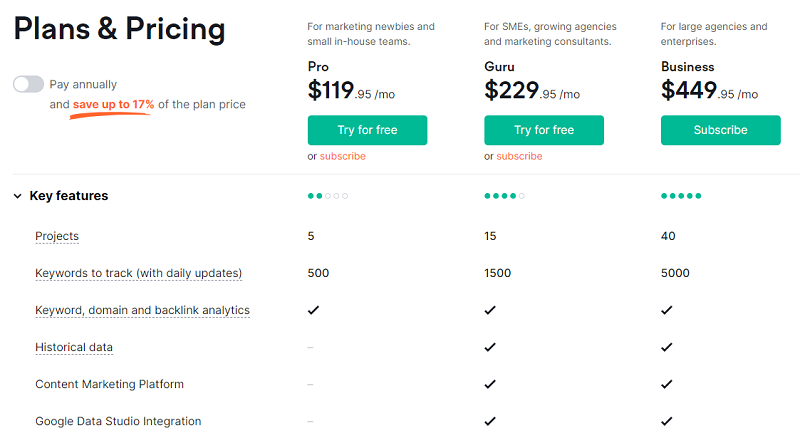The height and width of the screenshot is (438, 800).
Task: Click Pro checkmark for backlink analytics
Action: (x=314, y=310)
